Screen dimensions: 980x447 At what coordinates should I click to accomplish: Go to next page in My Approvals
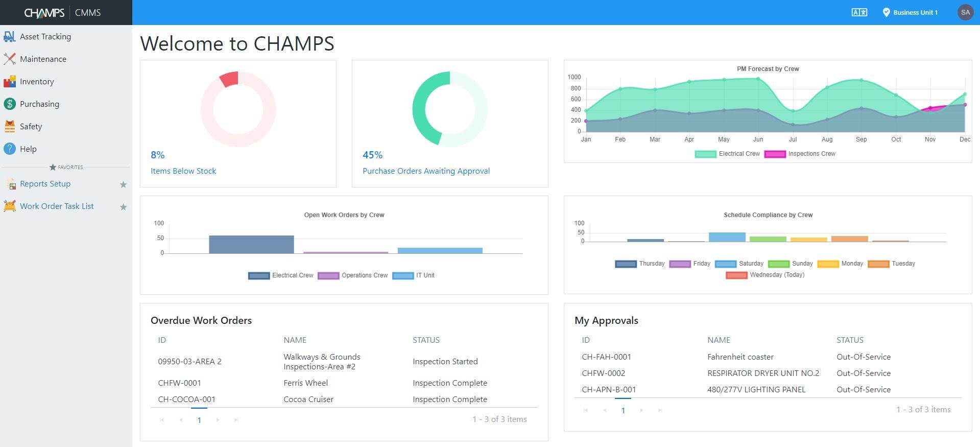click(642, 410)
